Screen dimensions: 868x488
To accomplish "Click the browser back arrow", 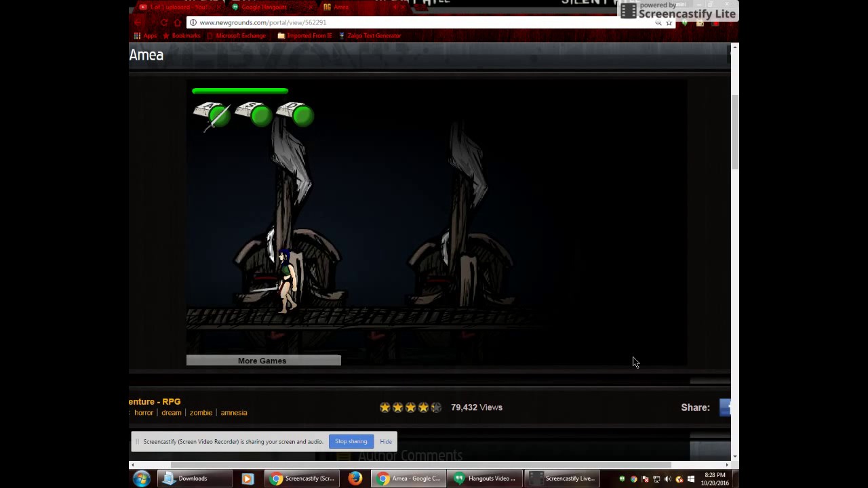I will (138, 22).
